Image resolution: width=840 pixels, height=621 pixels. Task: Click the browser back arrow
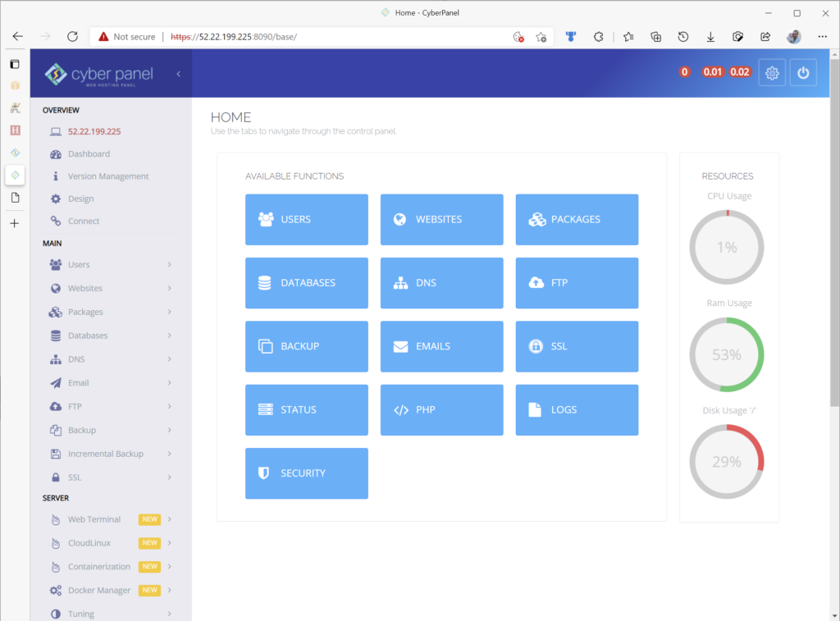[x=18, y=36]
